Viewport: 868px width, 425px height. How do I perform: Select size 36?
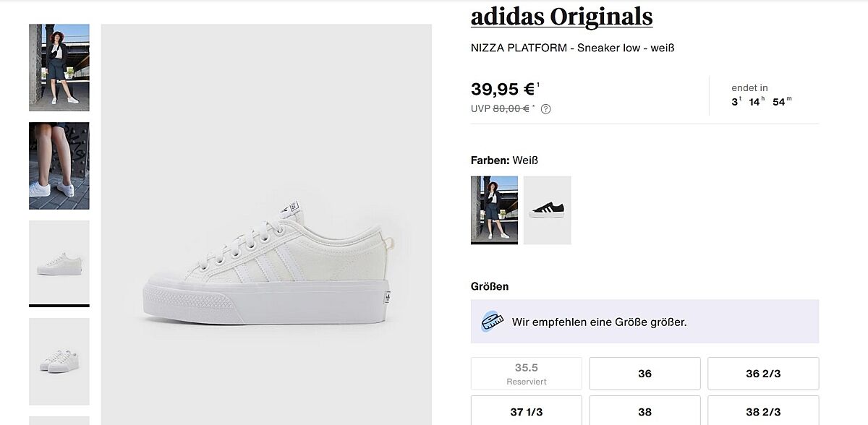pos(644,374)
